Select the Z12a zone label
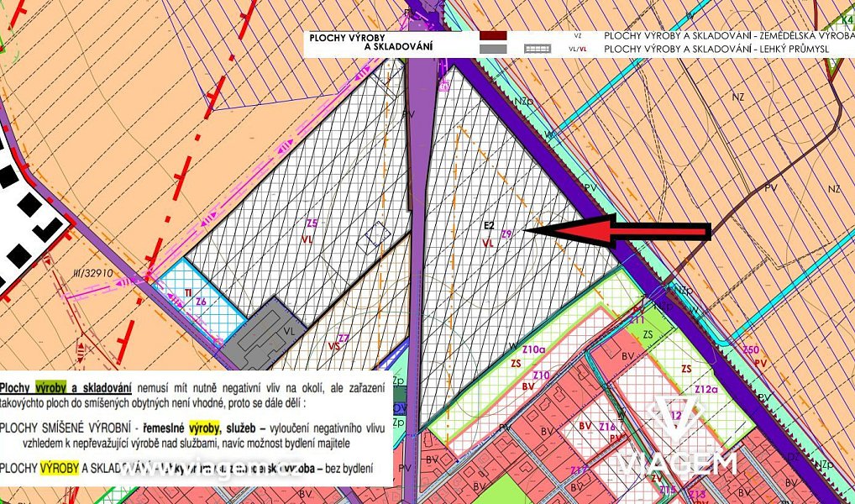 pos(706,389)
